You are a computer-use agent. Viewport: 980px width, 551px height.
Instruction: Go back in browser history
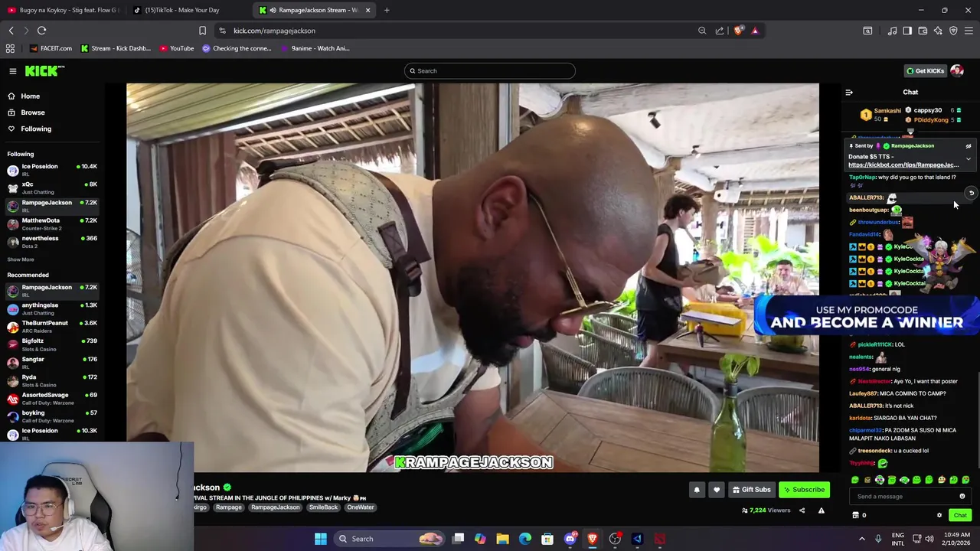(11, 31)
